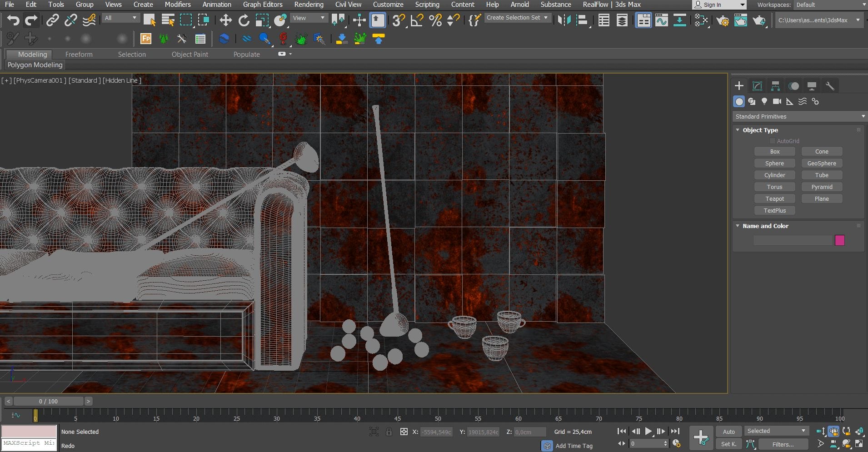This screenshot has width=868, height=452.
Task: Open the Standard Primitives dropdown
Action: click(798, 116)
